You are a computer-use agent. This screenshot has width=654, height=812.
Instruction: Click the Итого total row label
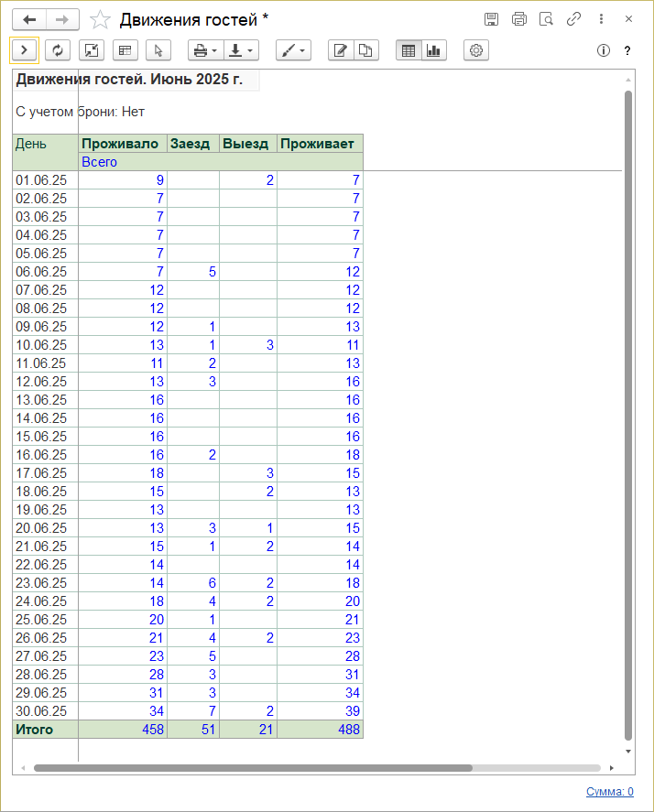pyautogui.click(x=45, y=729)
